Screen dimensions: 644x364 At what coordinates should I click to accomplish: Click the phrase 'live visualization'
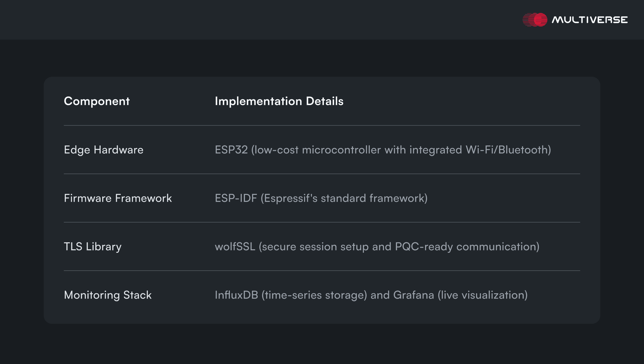coord(483,295)
